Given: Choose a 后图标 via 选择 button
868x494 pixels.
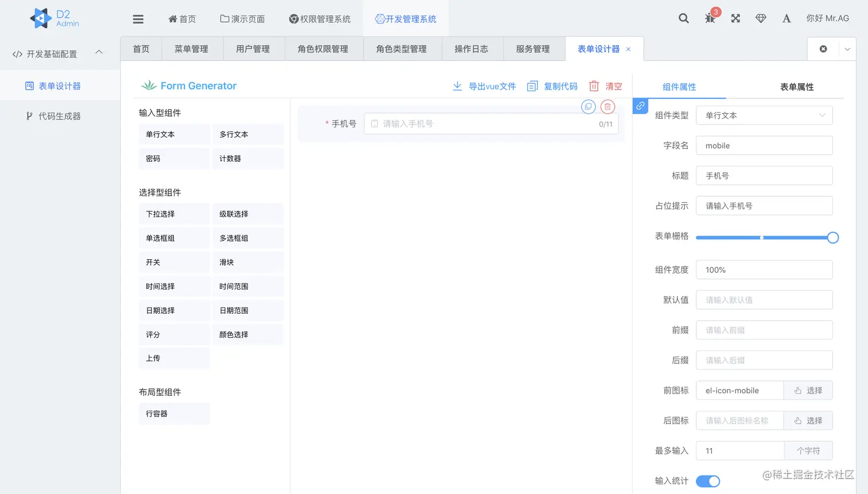Looking at the screenshot, I should [808, 421].
